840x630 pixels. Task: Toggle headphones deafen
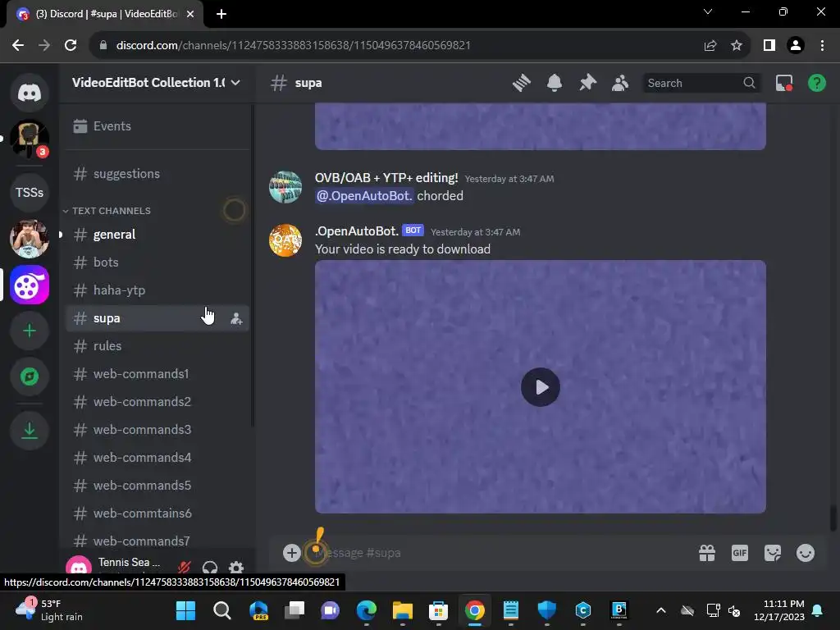(x=210, y=567)
